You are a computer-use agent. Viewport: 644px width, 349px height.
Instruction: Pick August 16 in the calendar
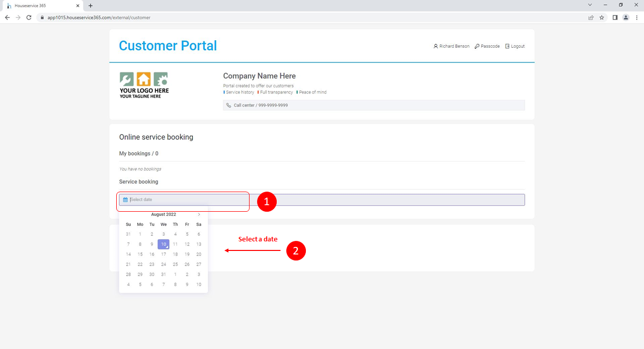(152, 254)
